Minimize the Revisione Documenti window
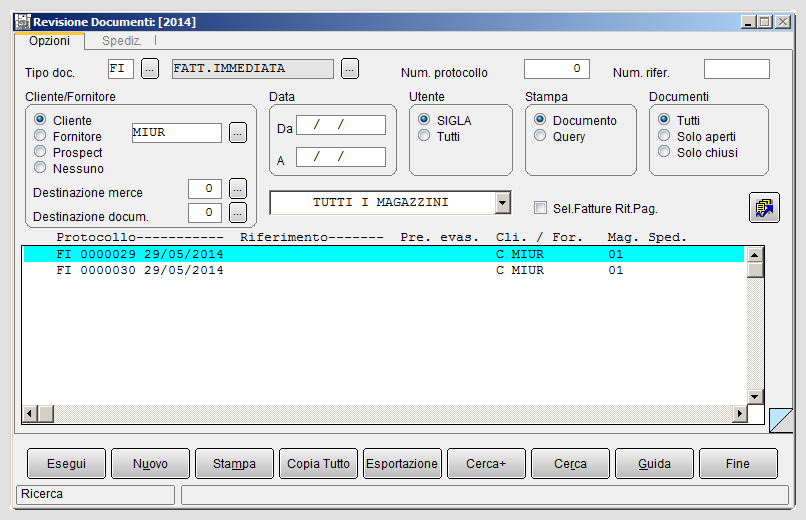Screen dimensions: 806x520 [x=748, y=22]
